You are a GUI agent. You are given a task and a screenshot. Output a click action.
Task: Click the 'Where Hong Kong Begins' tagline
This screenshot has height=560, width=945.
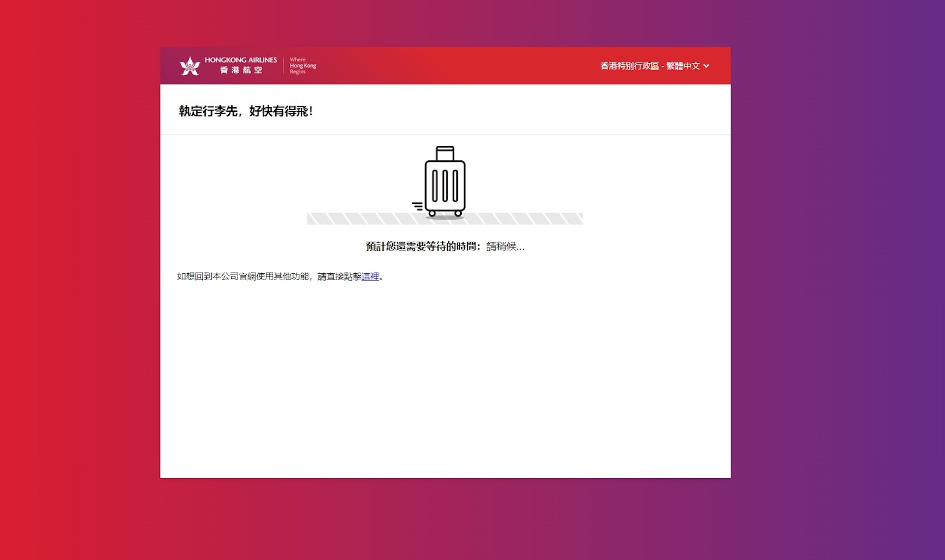click(x=302, y=65)
